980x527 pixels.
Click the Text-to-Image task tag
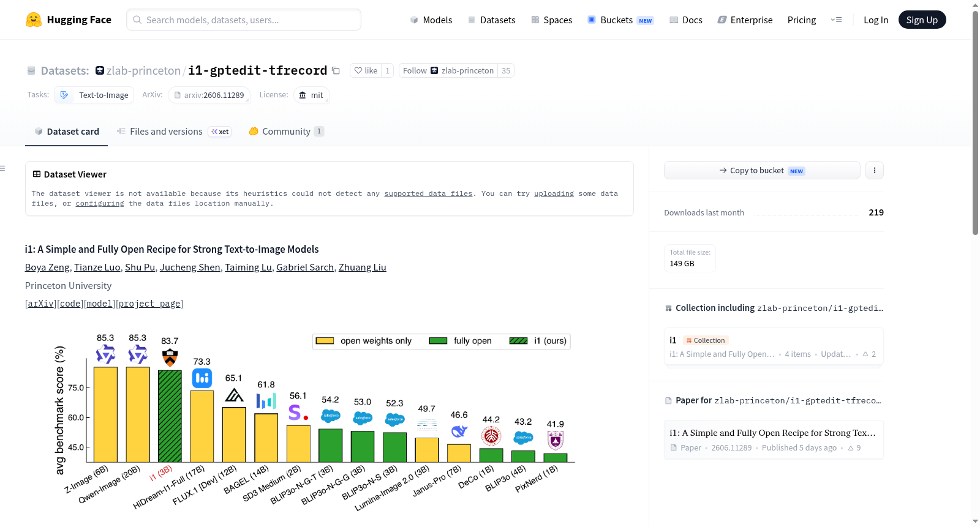94,95
